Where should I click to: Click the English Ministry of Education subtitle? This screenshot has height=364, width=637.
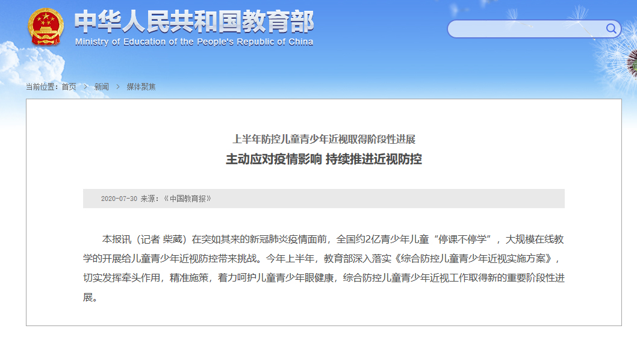pyautogui.click(x=194, y=42)
